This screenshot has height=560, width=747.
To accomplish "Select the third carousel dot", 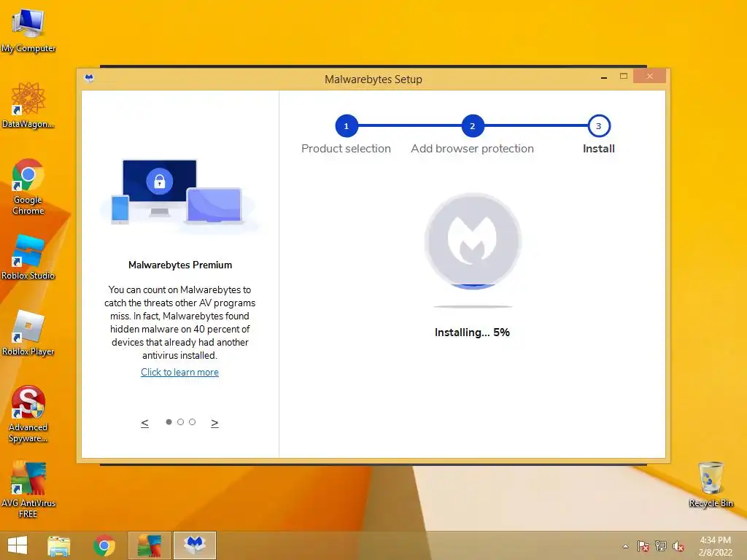I will 192,422.
